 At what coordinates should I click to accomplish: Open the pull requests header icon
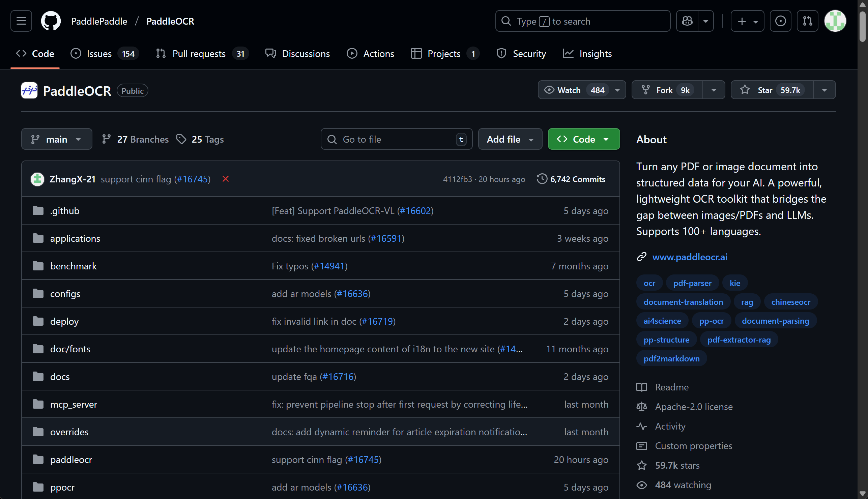[807, 21]
